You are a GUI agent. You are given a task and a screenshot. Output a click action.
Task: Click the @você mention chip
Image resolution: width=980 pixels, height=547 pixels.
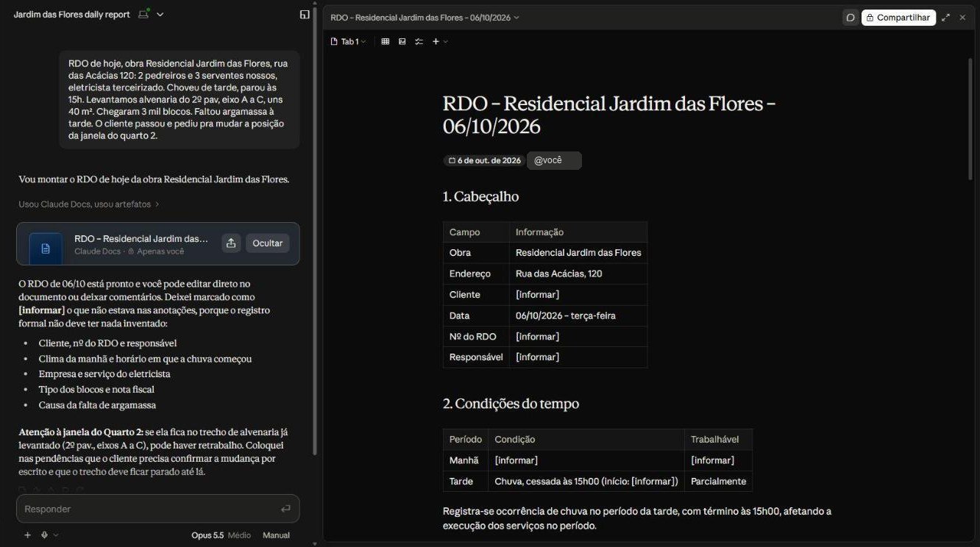(554, 160)
